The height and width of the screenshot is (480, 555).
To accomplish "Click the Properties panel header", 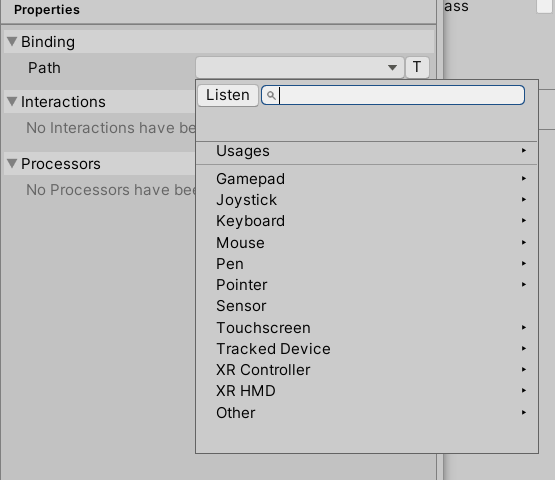I will [47, 10].
